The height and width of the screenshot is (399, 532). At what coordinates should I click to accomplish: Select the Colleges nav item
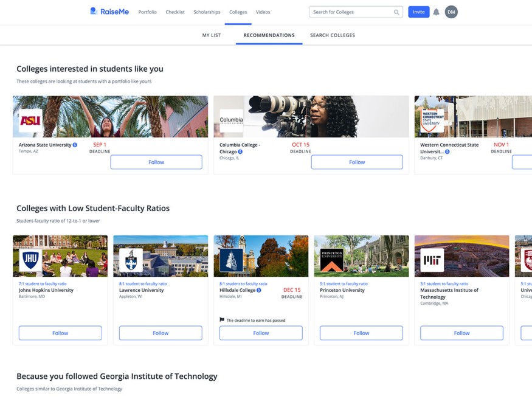point(238,12)
